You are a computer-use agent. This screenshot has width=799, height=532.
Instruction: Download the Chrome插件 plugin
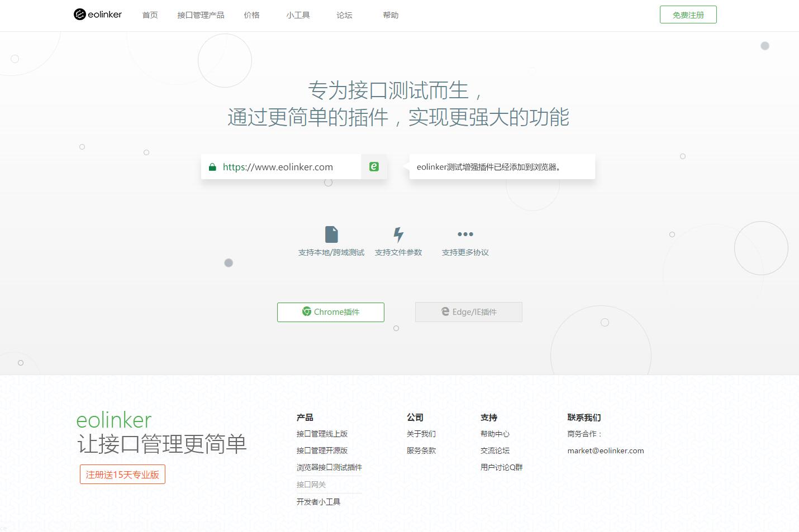point(331,312)
